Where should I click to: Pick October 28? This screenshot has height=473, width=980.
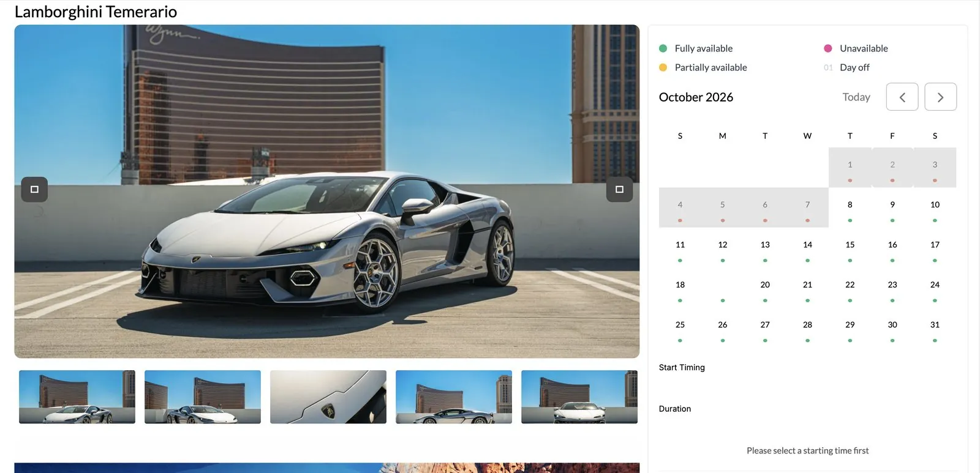pos(807,328)
